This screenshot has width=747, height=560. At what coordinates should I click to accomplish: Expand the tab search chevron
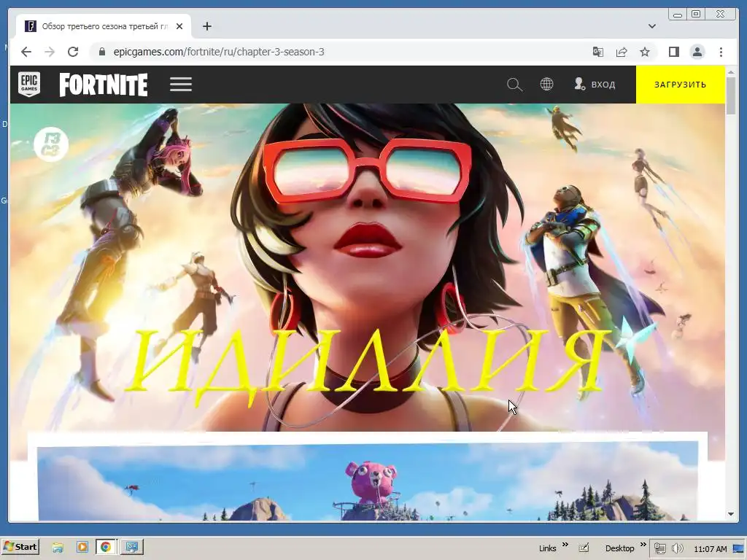pyautogui.click(x=651, y=26)
